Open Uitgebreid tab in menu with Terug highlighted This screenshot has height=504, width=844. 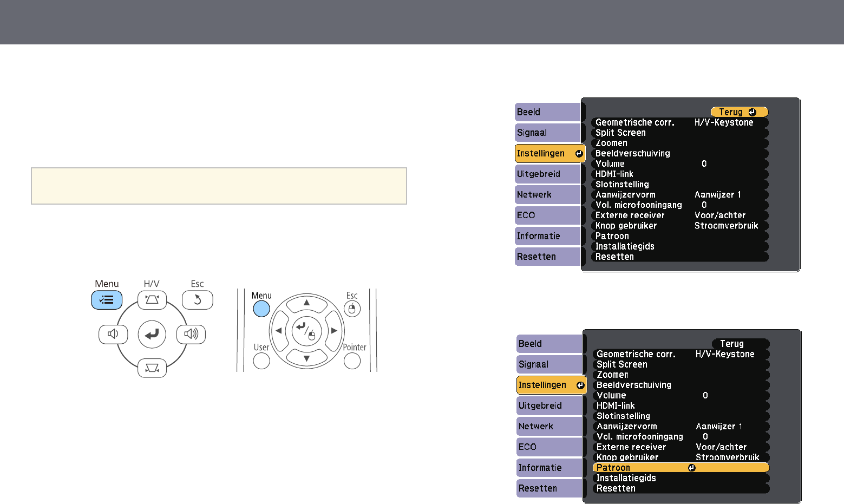(548, 174)
